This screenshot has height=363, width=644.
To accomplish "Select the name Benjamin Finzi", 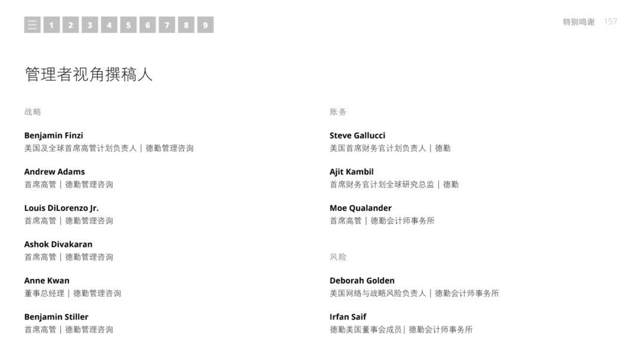I will [x=54, y=136].
